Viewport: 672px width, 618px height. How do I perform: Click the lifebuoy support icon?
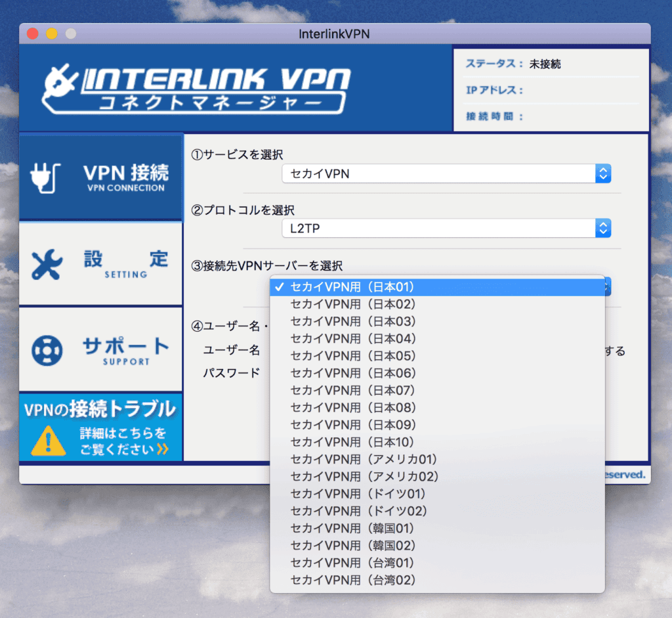(47, 351)
